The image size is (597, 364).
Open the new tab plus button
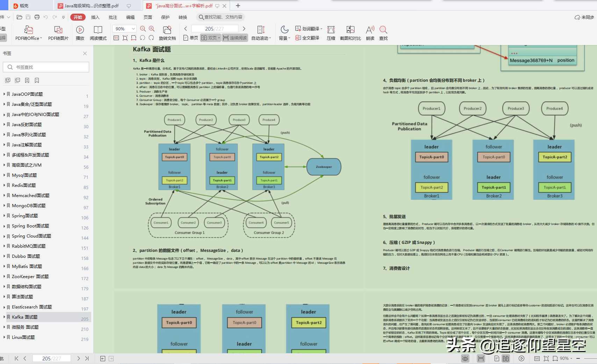point(238,6)
